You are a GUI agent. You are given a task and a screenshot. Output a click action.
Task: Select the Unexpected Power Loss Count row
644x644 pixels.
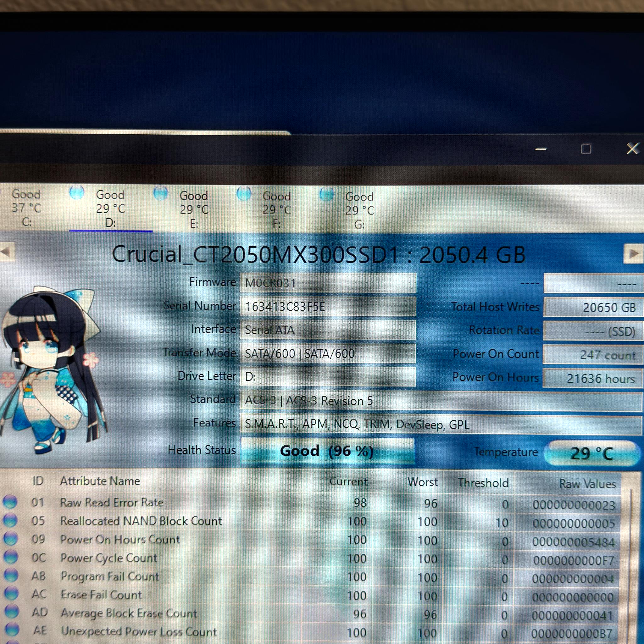point(310,632)
